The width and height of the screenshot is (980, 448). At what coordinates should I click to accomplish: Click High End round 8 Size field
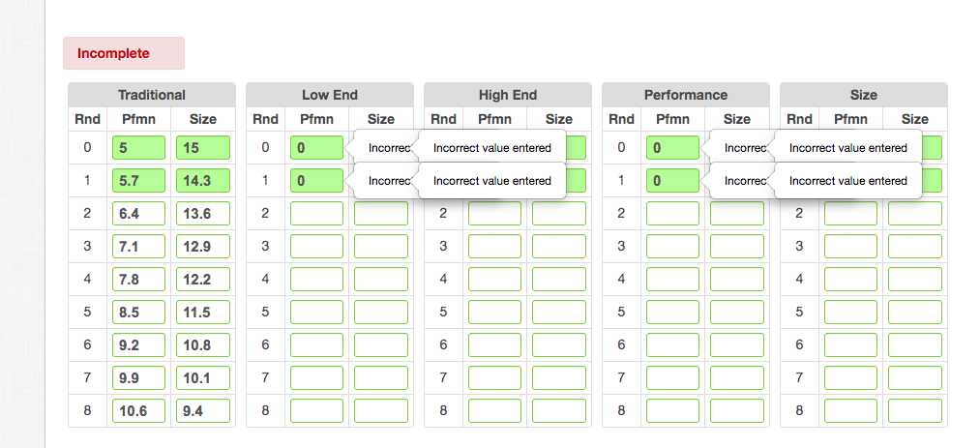coord(559,410)
